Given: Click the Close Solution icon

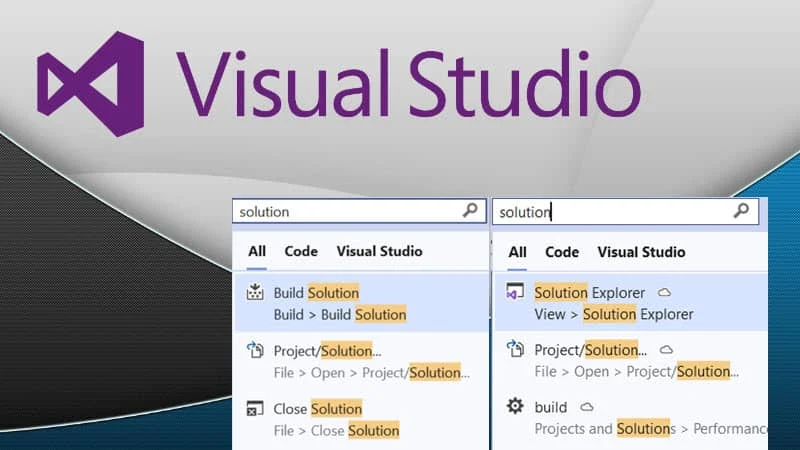Looking at the screenshot, I should [255, 408].
